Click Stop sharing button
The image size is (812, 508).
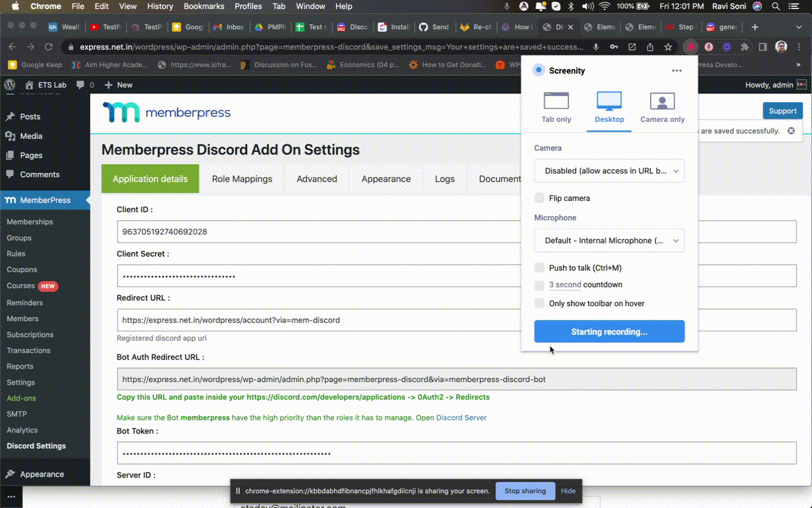tap(525, 491)
